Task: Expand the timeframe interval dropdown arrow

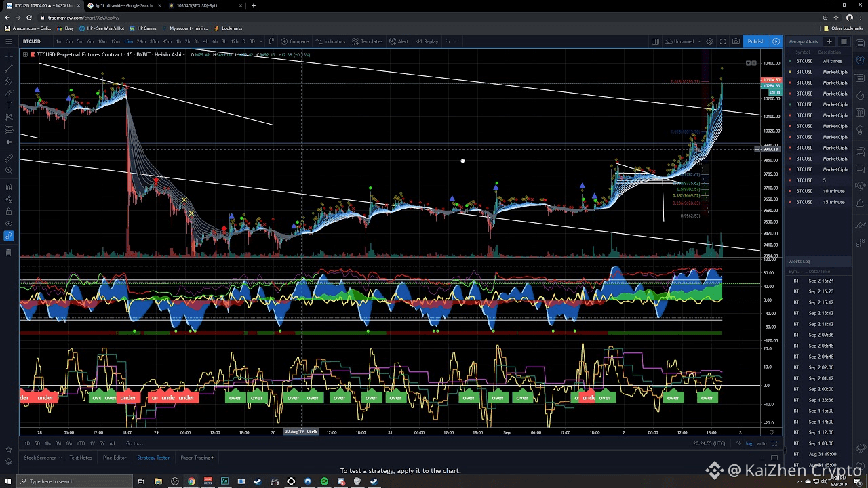Action: tap(261, 41)
